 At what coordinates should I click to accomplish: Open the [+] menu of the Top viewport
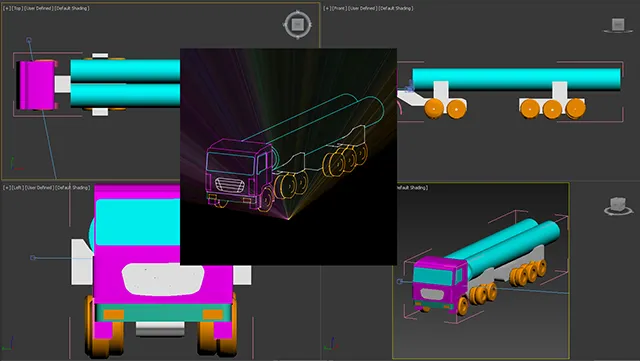coord(7,8)
